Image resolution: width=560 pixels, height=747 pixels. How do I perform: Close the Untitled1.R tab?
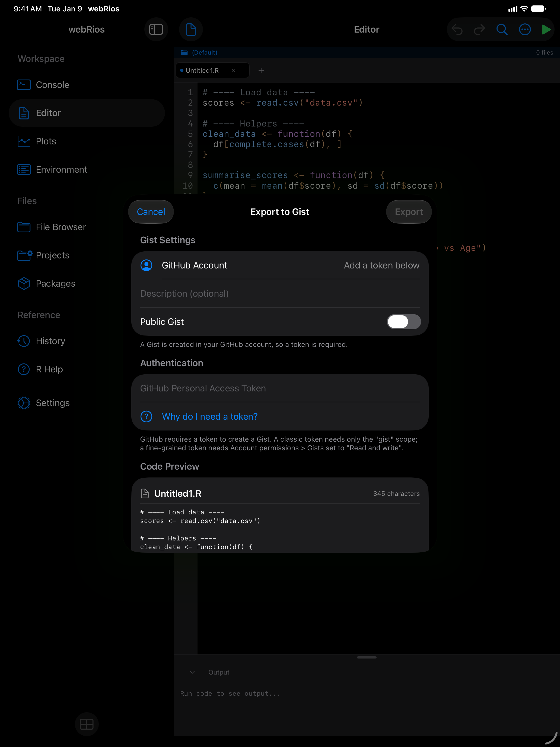click(233, 70)
